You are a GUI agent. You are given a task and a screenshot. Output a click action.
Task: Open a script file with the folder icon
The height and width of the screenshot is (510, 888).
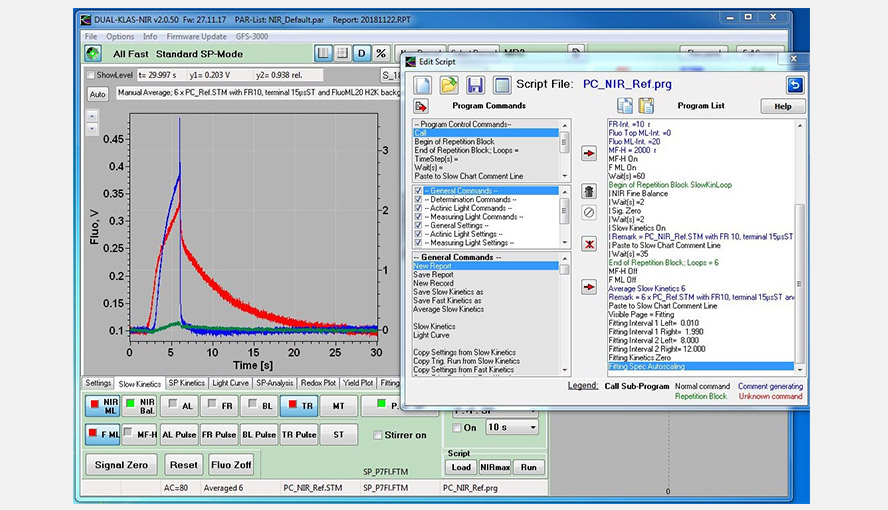point(449,85)
